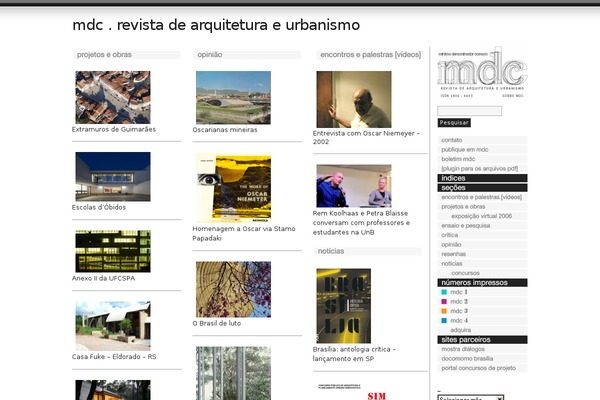This screenshot has width=600, height=400.
Task: Click the mdc magazine logo
Action: coord(482,70)
